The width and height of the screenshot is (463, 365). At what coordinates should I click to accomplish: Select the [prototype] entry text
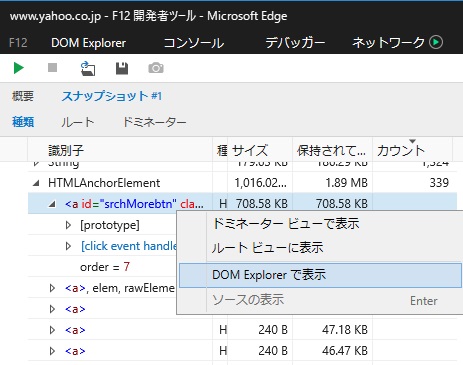(110, 225)
